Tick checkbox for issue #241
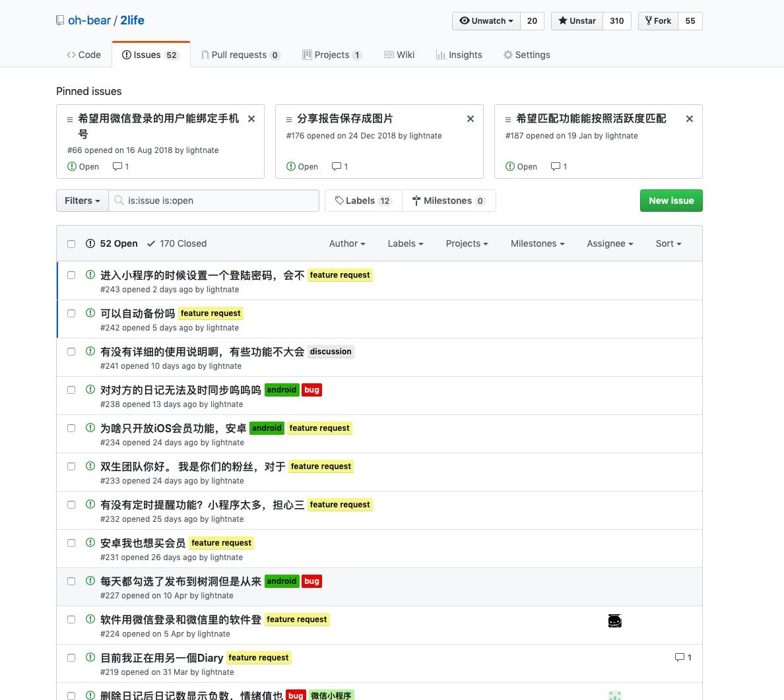784x700 pixels. (x=71, y=352)
